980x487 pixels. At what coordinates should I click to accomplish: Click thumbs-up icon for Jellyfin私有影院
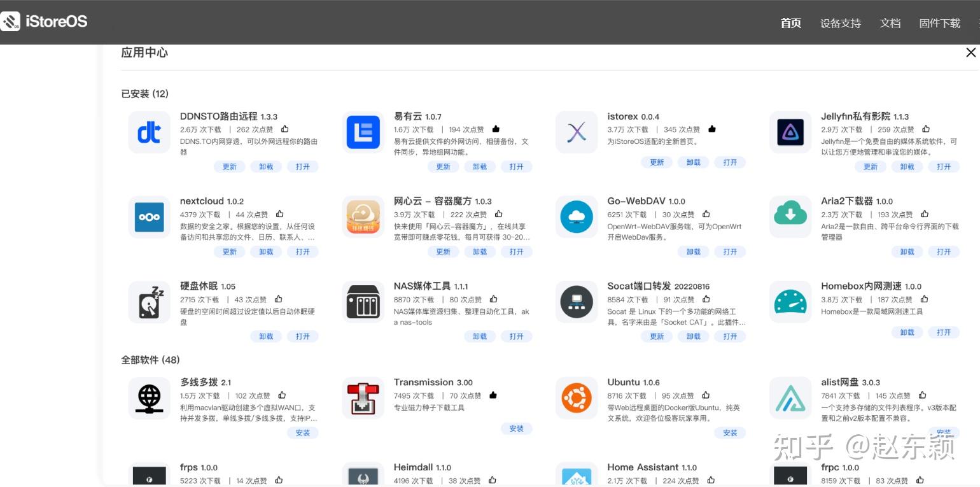point(926,129)
